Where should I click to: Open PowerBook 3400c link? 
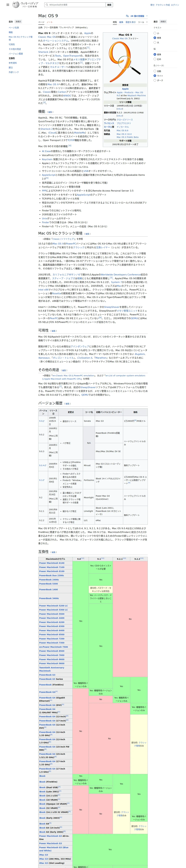[x=49, y=598]
